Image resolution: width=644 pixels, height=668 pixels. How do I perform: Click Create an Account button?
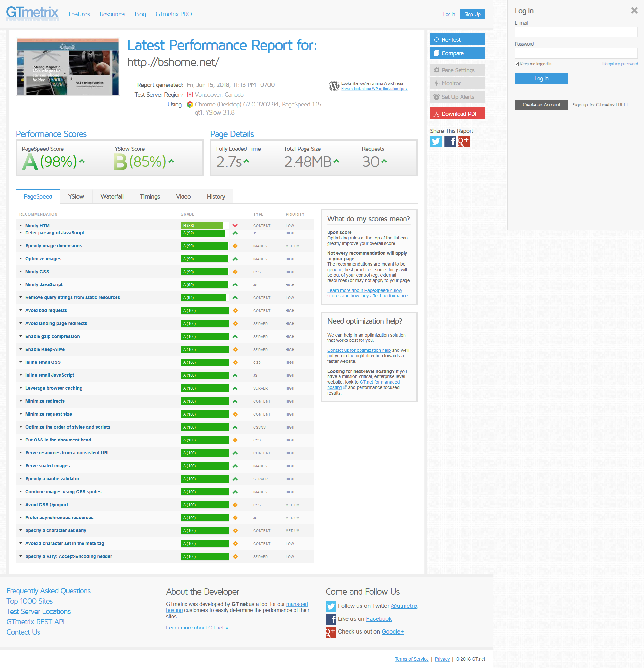coord(541,105)
